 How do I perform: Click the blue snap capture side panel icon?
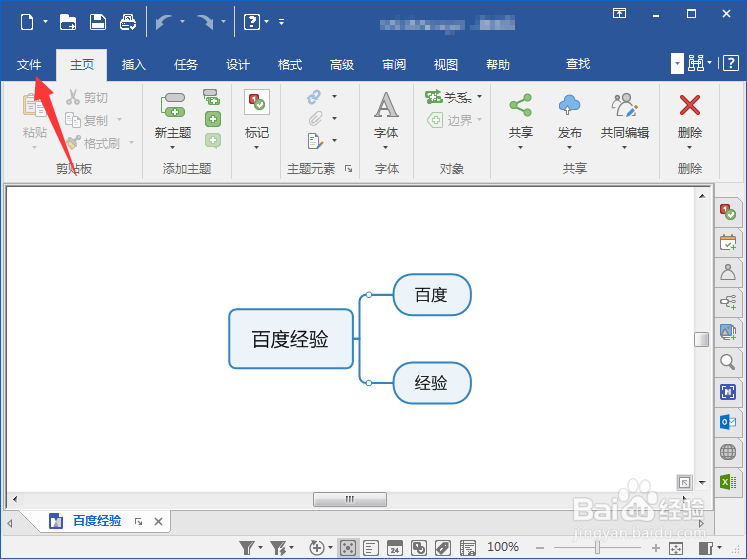[727, 392]
